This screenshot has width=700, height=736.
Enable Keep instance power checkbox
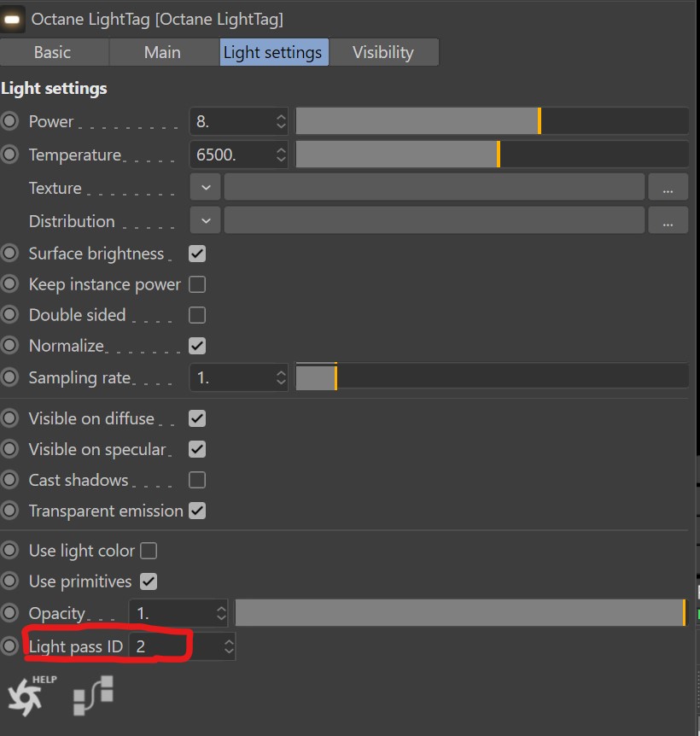(x=197, y=284)
